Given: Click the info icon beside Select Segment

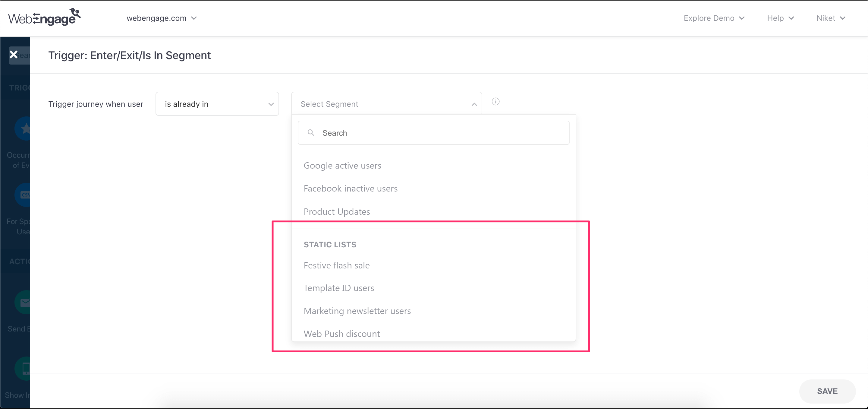Looking at the screenshot, I should (x=495, y=101).
